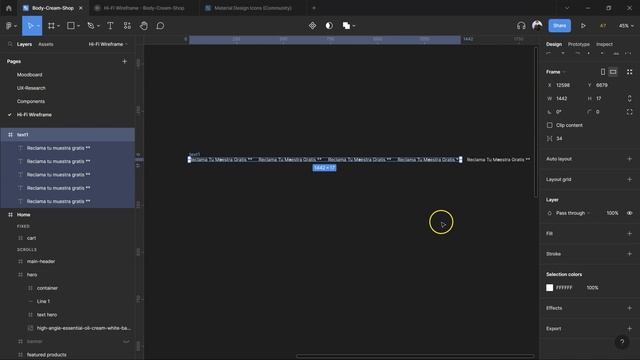Click the user avatar
Image resolution: width=640 pixels, height=360 pixels.
[537, 25]
